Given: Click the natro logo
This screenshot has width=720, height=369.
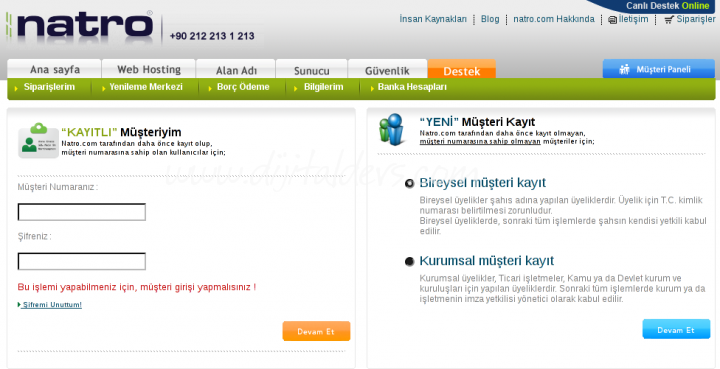Looking at the screenshot, I should point(80,28).
